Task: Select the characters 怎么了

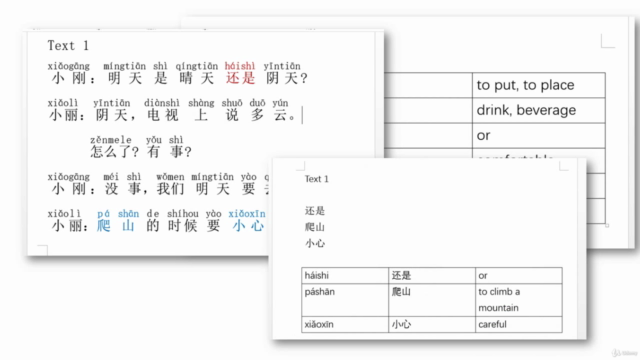Action: coord(110,152)
